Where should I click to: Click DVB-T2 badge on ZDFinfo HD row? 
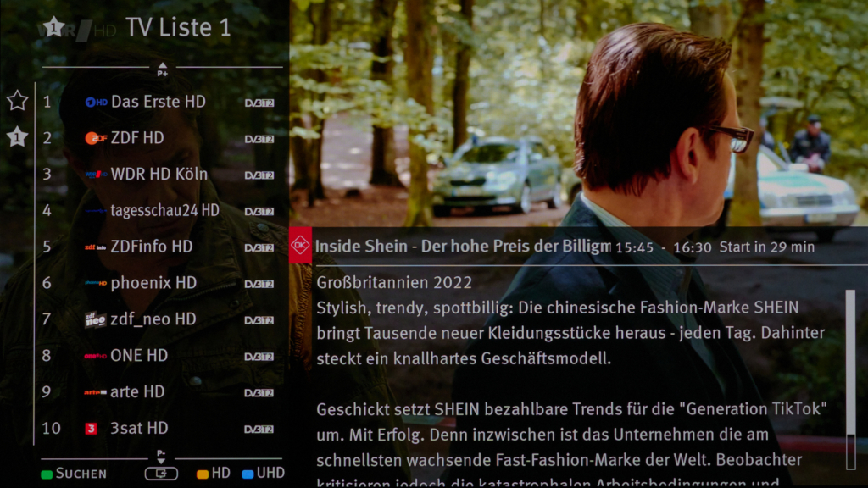tap(259, 248)
